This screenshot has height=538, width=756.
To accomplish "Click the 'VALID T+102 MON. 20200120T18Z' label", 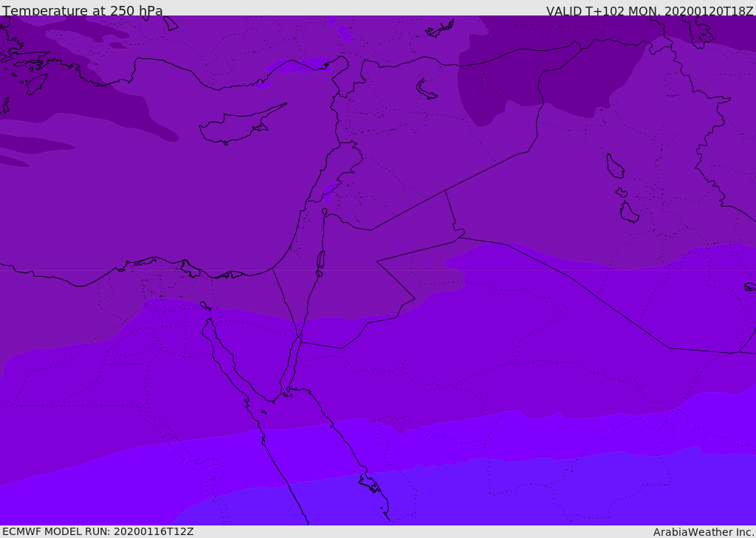I will coord(650,10).
